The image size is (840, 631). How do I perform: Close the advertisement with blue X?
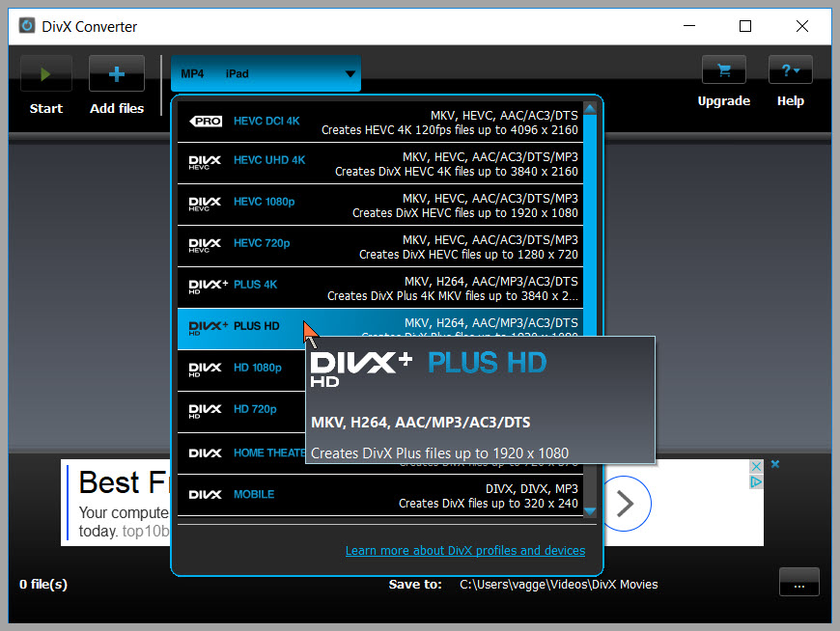click(x=774, y=464)
